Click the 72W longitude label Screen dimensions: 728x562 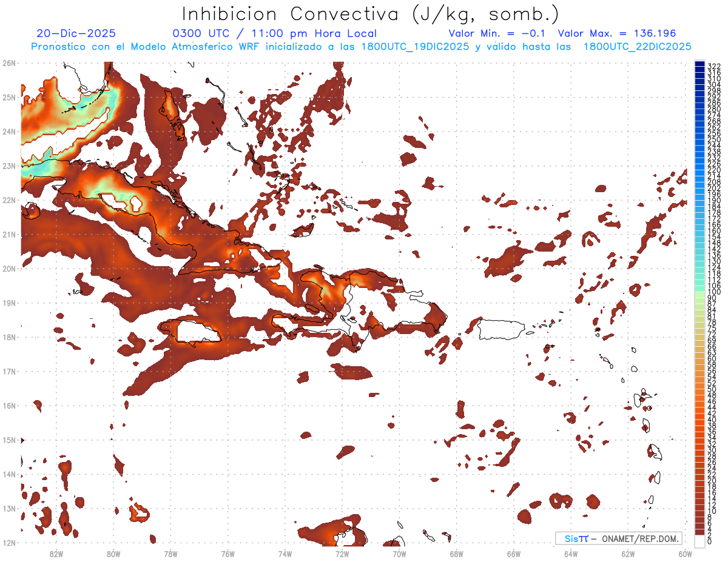click(342, 554)
